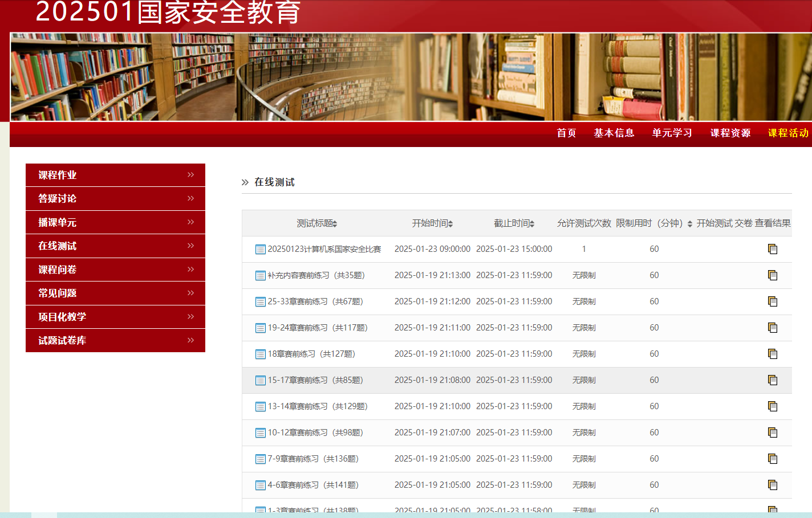Click the result icon for 18章赛前练习
This screenshot has width=812, height=518.
tap(773, 354)
